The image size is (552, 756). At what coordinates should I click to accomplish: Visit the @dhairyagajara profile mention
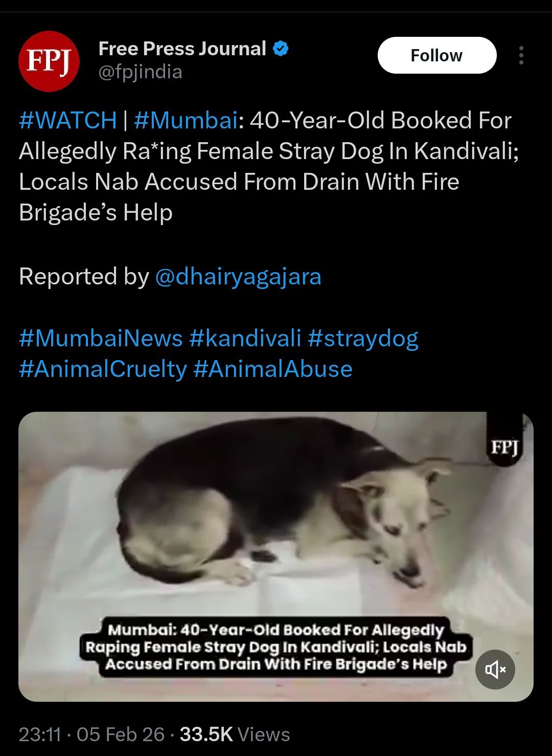238,277
